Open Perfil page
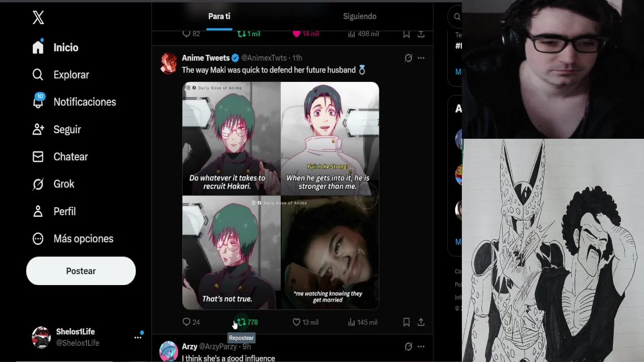The height and width of the screenshot is (362, 644). click(54, 211)
